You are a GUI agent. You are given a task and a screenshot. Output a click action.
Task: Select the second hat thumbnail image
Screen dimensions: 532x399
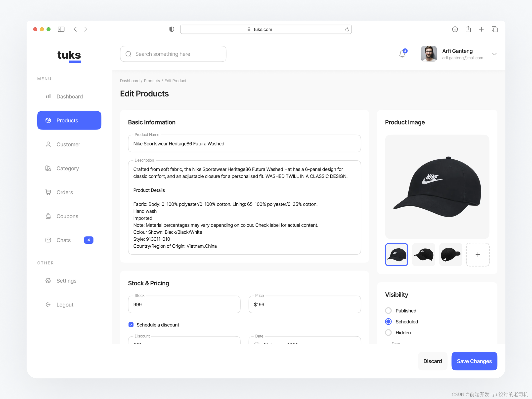(423, 254)
